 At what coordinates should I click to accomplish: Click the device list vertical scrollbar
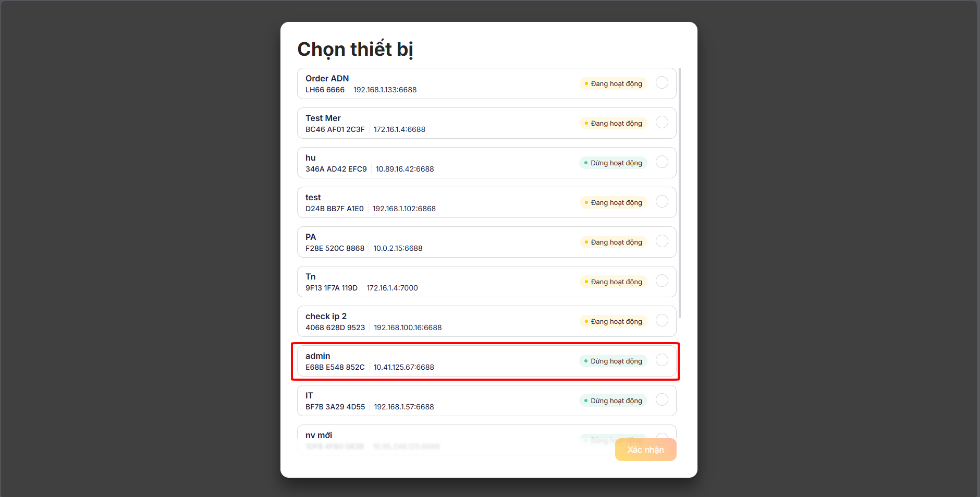tap(680, 193)
